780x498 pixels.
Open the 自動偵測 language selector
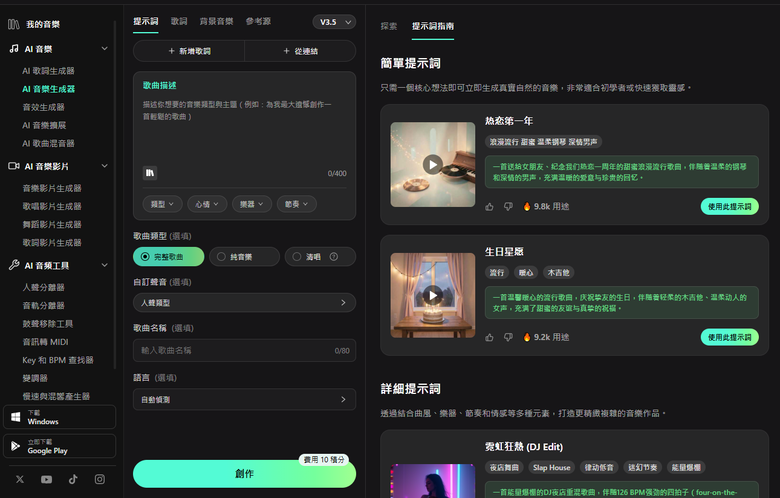pos(244,399)
